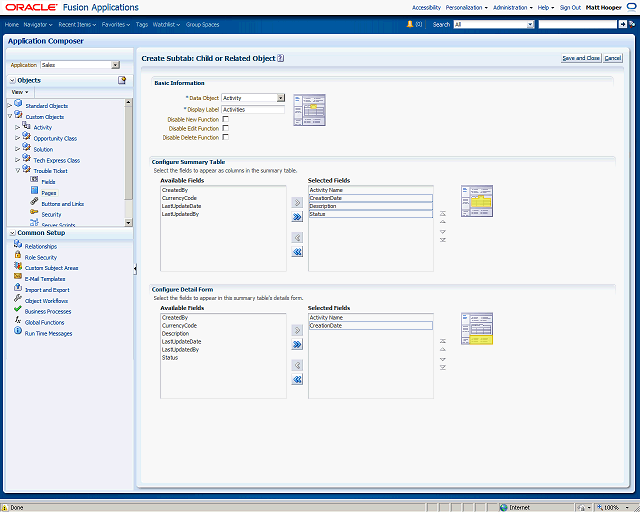This screenshot has width=640, height=512.
Task: Open the Recent Items menu
Action: 77,24
